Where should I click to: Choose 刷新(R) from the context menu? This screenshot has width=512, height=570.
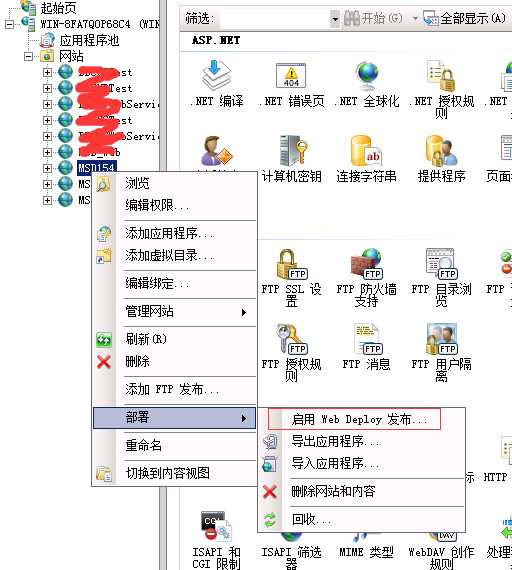[x=175, y=339]
